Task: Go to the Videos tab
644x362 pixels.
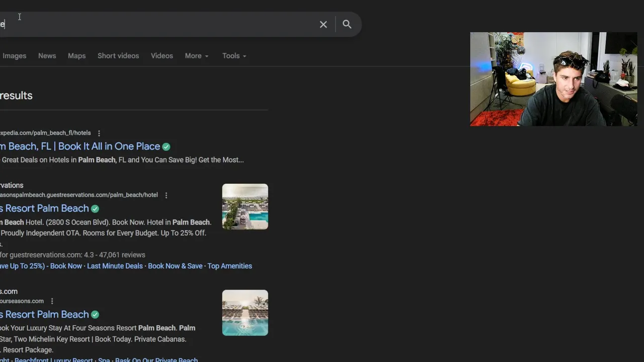Action: click(x=162, y=56)
